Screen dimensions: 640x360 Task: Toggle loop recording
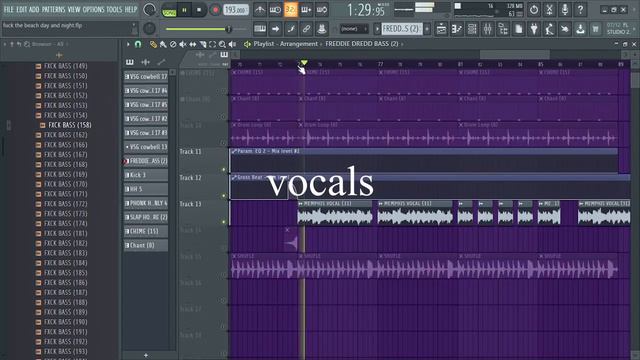[322, 10]
